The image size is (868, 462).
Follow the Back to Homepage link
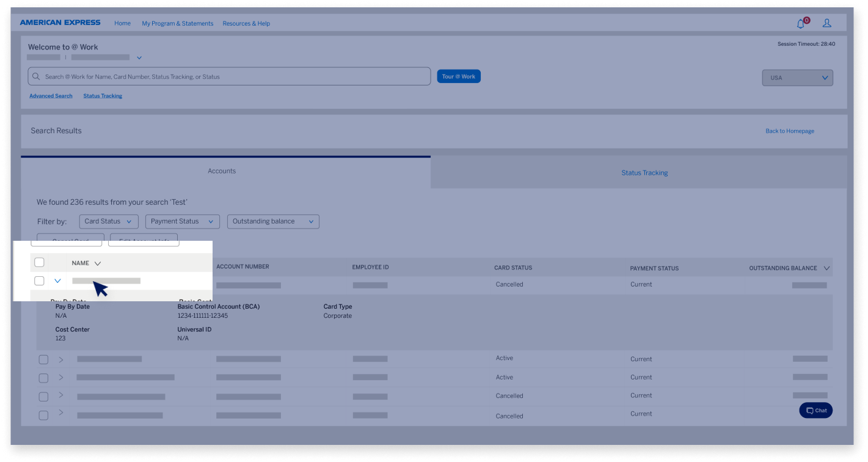789,131
